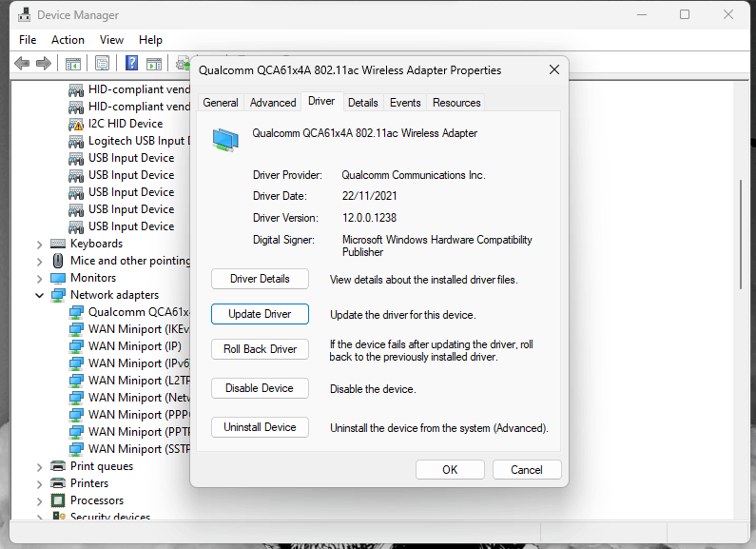This screenshot has height=549, width=756.
Task: Click the driver version value 12.0.0.1238
Action: (369, 218)
